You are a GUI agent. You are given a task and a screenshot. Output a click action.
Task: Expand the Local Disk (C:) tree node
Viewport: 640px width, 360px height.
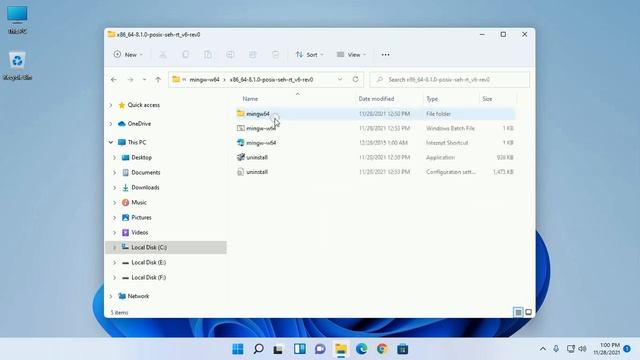[x=114, y=247]
